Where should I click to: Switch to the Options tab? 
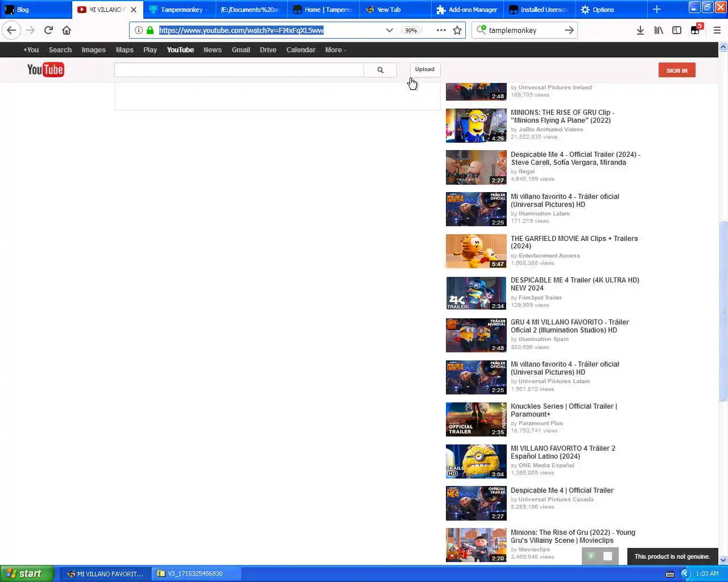tap(610, 10)
